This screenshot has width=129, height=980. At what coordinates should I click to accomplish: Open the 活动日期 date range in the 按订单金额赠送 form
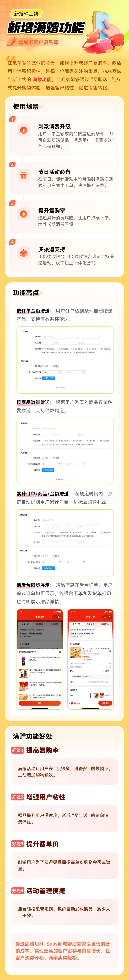[x=71, y=343]
